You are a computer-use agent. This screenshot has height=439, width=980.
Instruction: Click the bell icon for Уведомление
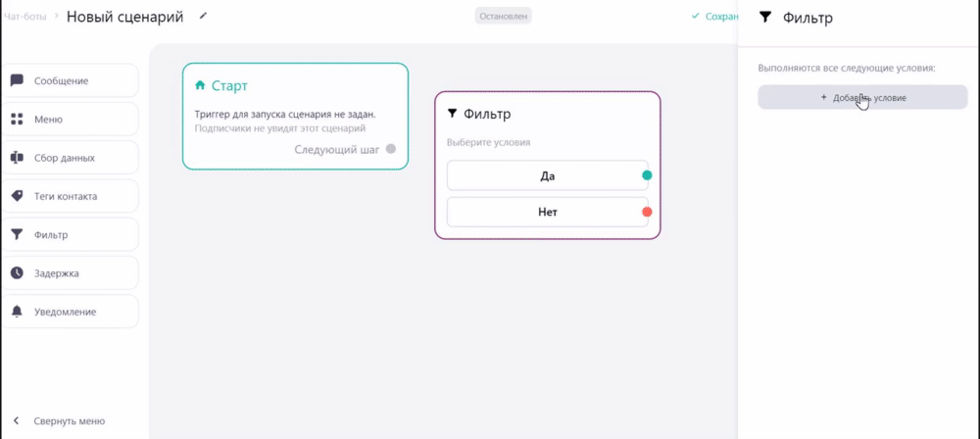point(17,312)
